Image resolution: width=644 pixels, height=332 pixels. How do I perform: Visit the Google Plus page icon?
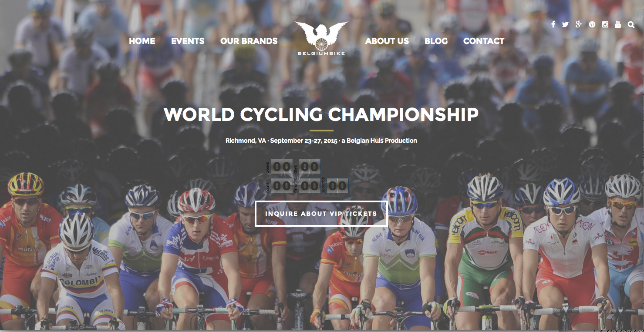579,24
